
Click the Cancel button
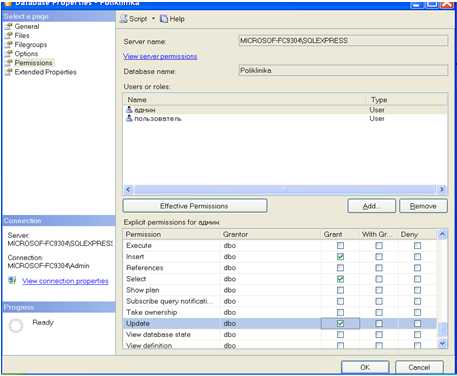419,367
